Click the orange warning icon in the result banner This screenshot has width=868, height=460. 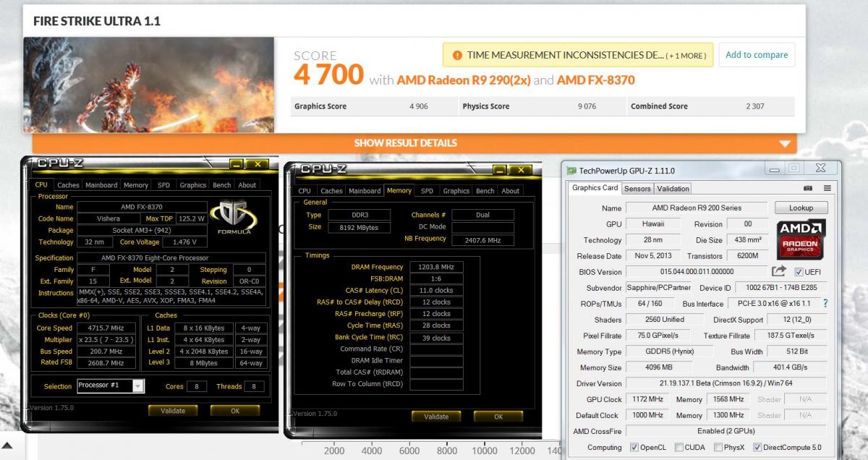457,55
